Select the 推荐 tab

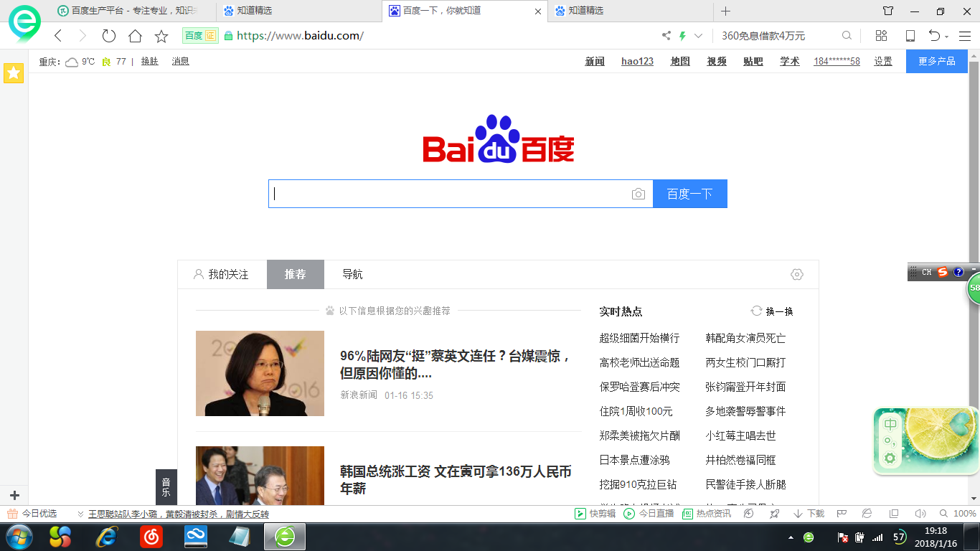(x=296, y=274)
